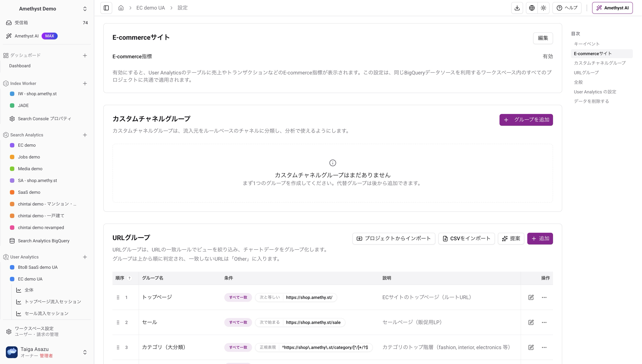Jump to URLグループ in 目次
Viewport: 642px width, 364px height.
[586, 73]
